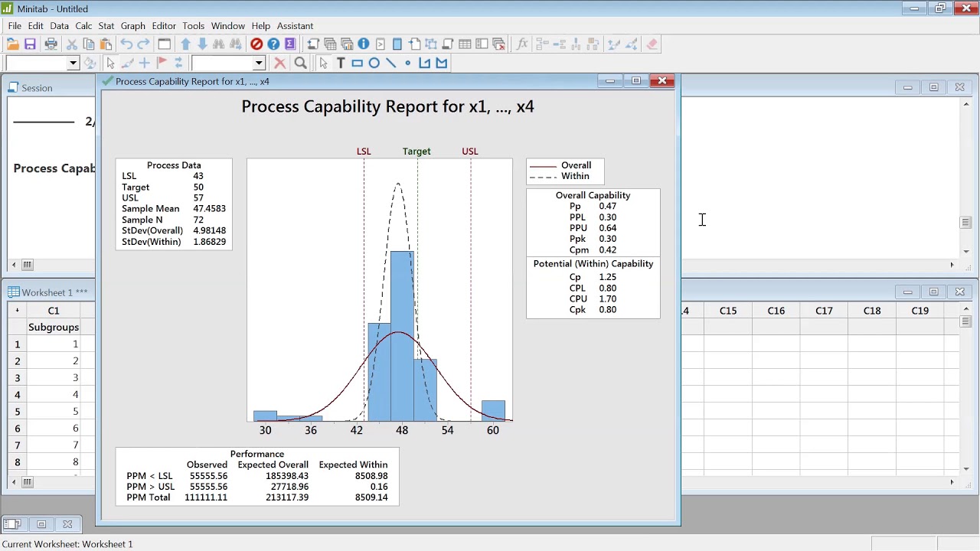This screenshot has width=980, height=551.
Task: Click the magnifier zoom icon in graph toolbar
Action: pos(301,64)
